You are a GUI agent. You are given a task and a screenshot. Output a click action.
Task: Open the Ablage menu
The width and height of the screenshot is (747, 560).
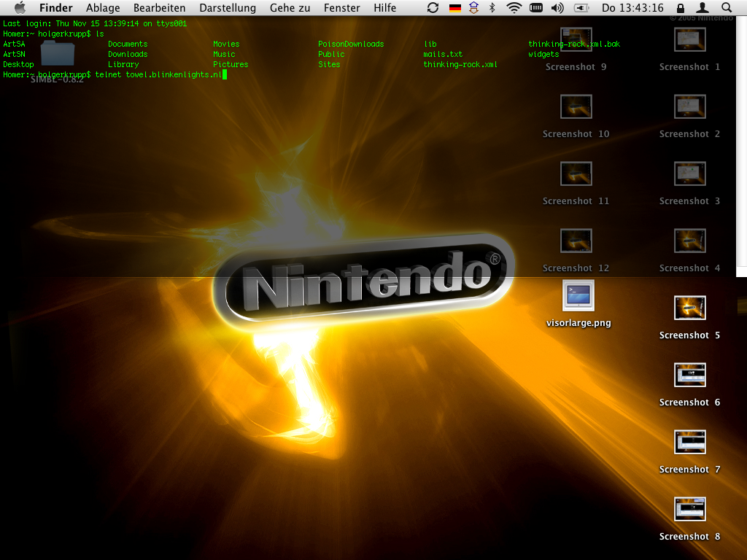pyautogui.click(x=103, y=7)
